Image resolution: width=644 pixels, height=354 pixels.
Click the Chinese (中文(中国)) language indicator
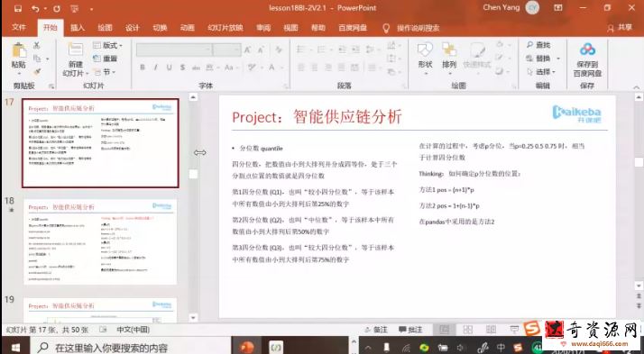coord(133,330)
